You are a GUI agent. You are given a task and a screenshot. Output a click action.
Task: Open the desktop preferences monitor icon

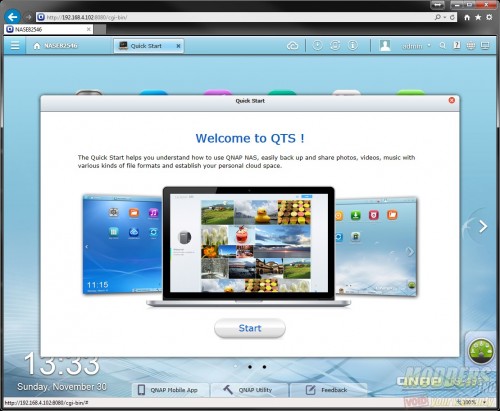(x=485, y=46)
